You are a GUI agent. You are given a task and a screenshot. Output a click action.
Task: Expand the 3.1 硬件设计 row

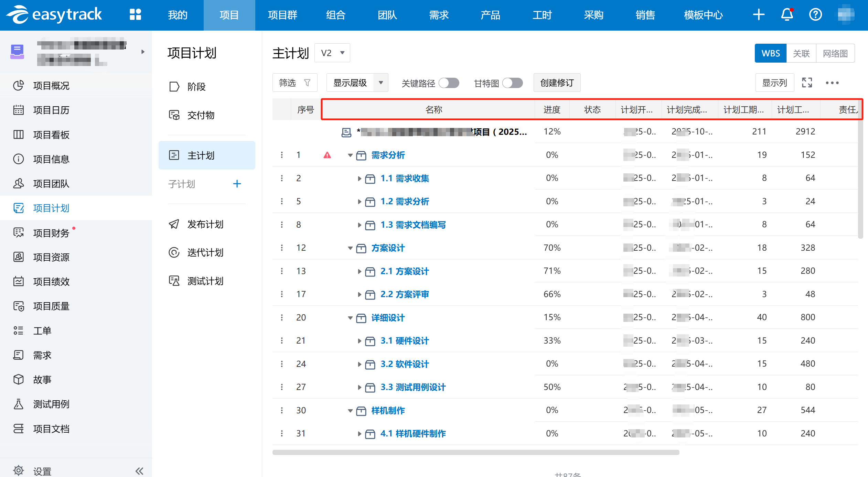pos(359,341)
